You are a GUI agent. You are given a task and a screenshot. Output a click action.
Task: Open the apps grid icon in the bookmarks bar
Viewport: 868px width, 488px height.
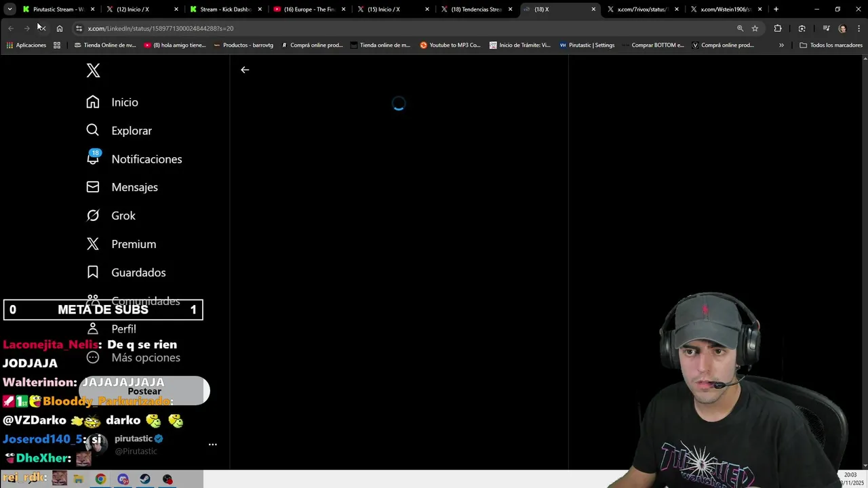click(57, 45)
